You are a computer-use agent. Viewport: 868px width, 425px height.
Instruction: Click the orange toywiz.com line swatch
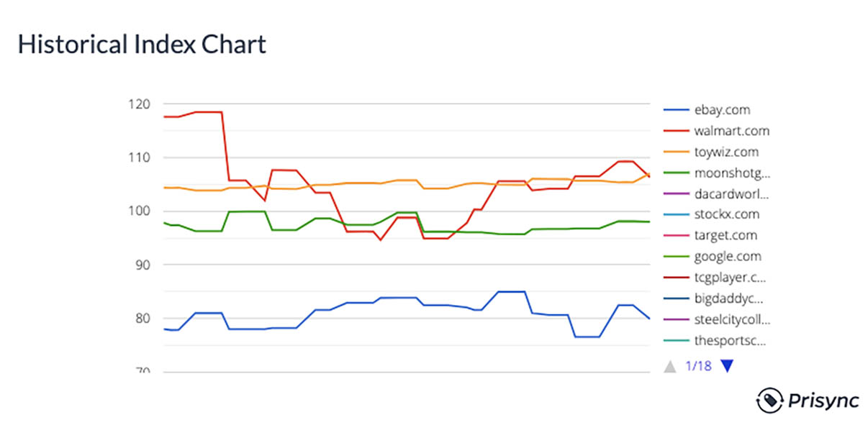click(675, 152)
